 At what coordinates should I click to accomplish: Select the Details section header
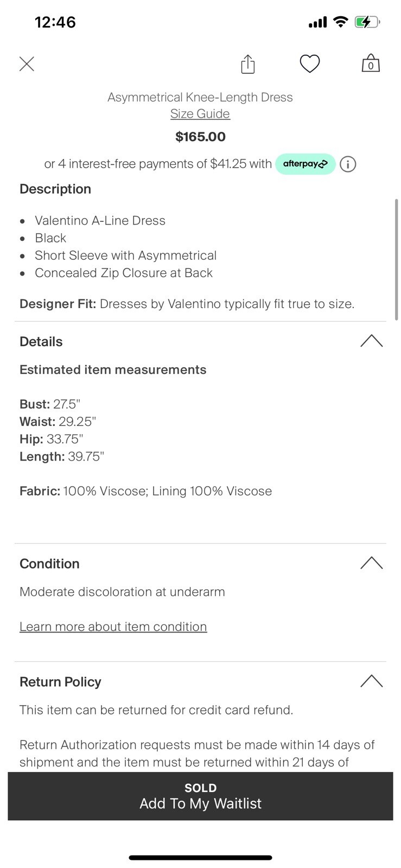click(x=41, y=341)
